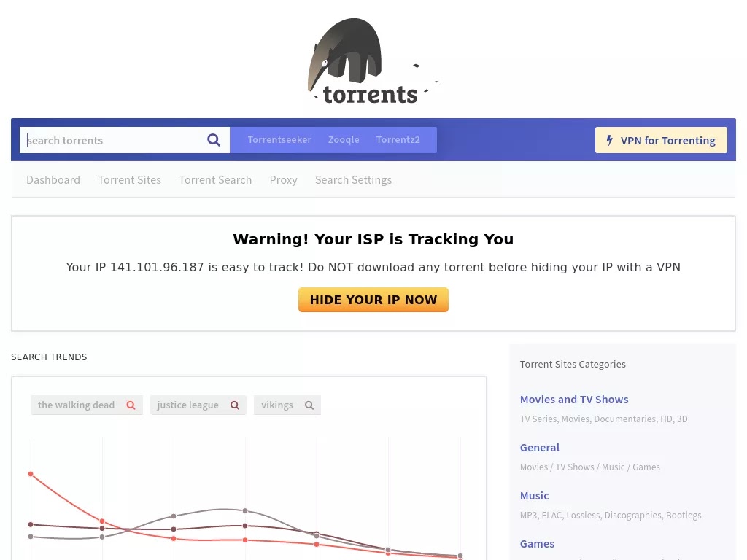Select Torrent Sites in the navigation
Viewport: 747px width, 560px height.
(129, 179)
